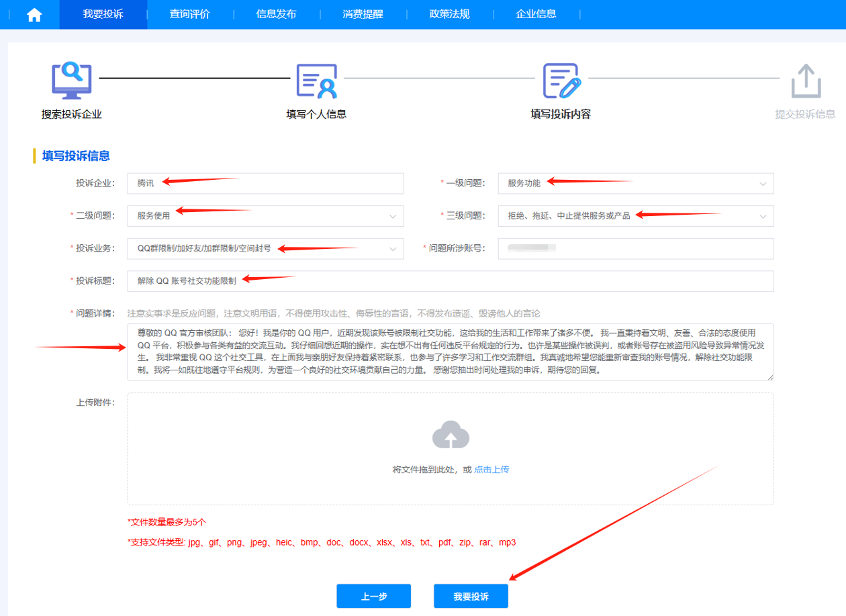The height and width of the screenshot is (616, 846).
Task: Submit via the 我要投诉 button
Action: [471, 596]
